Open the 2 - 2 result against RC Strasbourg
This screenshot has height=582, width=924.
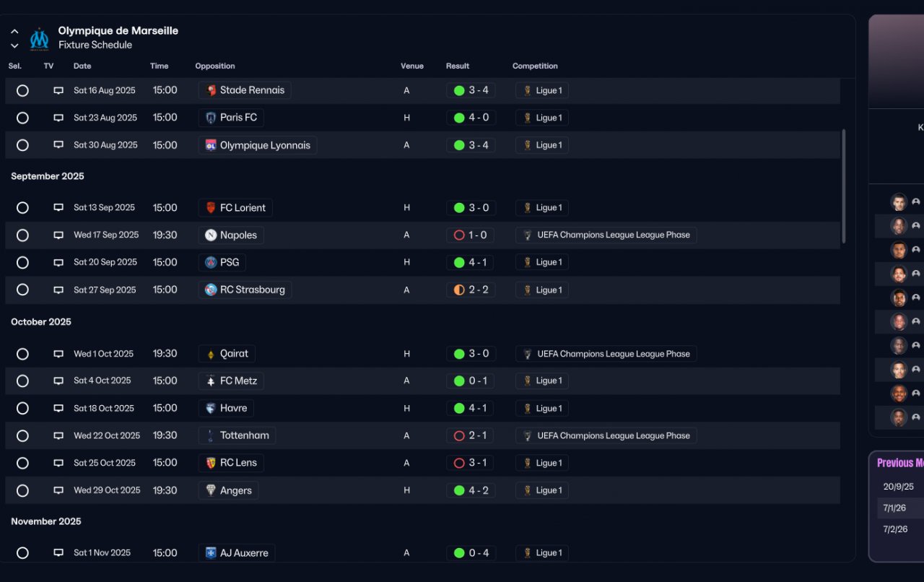[471, 290]
